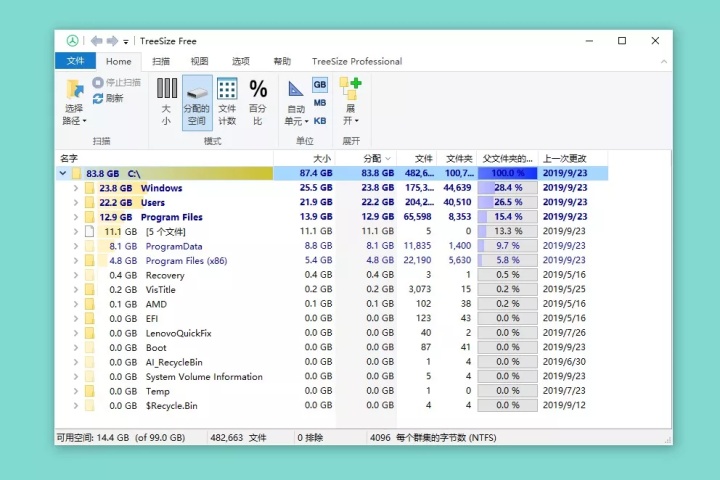Open the TreeSize Professional tab
This screenshot has width=720, height=480.
[x=357, y=61]
